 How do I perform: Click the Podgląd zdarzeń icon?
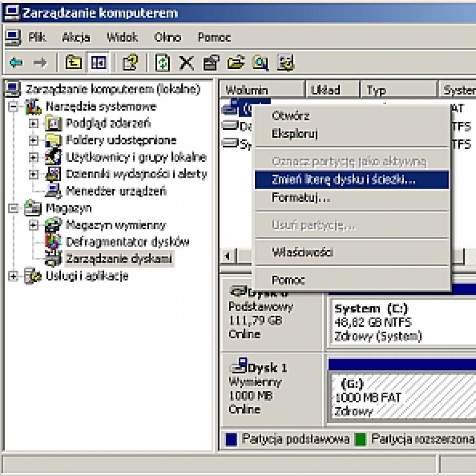coord(53,124)
